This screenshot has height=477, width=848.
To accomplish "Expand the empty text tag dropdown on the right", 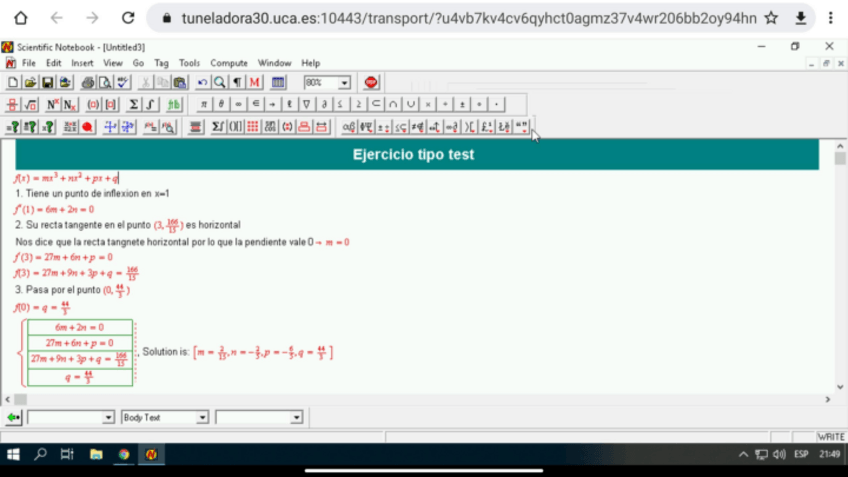I will click(296, 418).
